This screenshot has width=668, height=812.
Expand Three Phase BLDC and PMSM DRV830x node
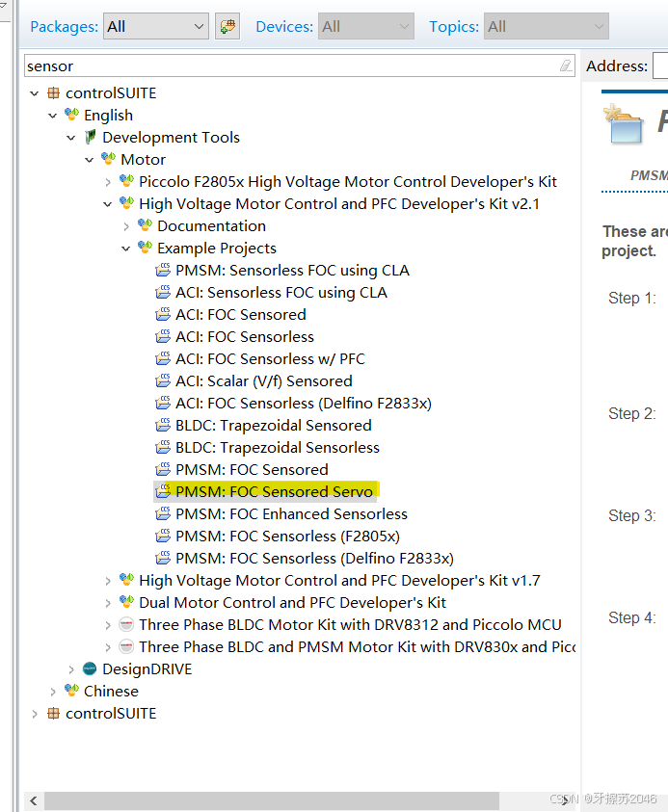tap(108, 647)
